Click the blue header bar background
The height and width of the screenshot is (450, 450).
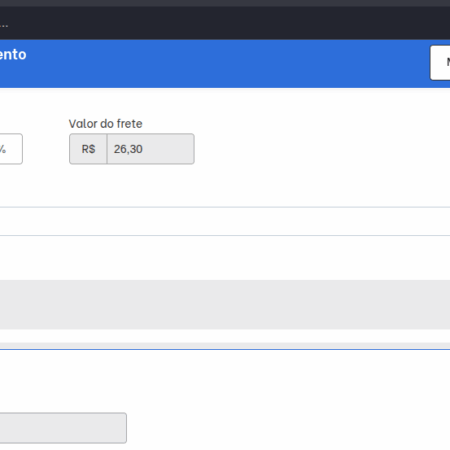(225, 63)
